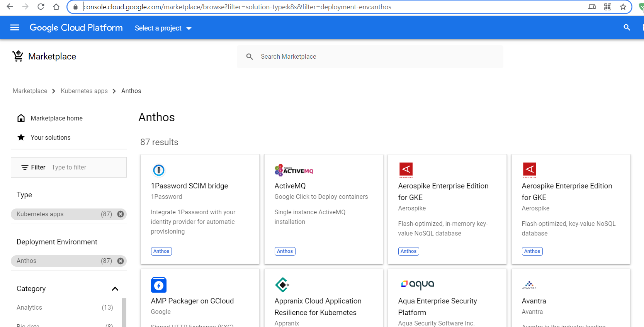Viewport: 644px width, 327px height.
Task: Click Google Cloud Platform title
Action: [76, 28]
